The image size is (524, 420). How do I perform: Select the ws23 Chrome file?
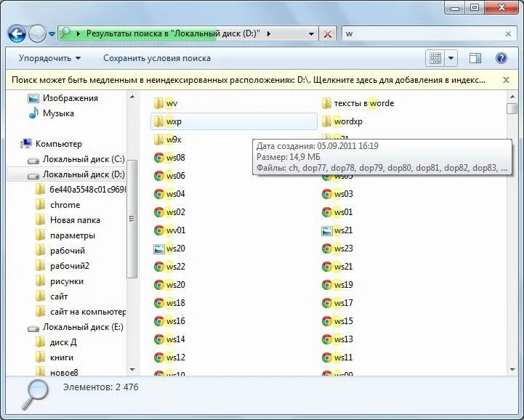[337, 249]
